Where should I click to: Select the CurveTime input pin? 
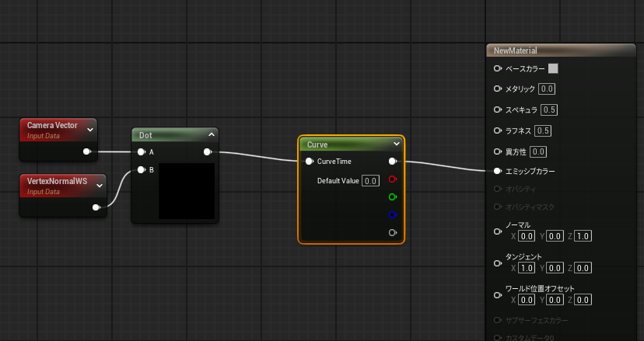point(310,162)
